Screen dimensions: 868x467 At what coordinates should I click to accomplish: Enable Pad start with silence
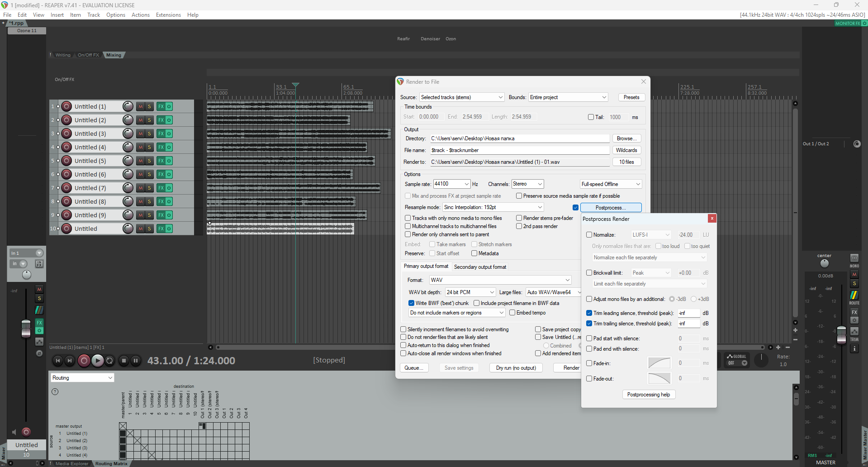tap(589, 338)
